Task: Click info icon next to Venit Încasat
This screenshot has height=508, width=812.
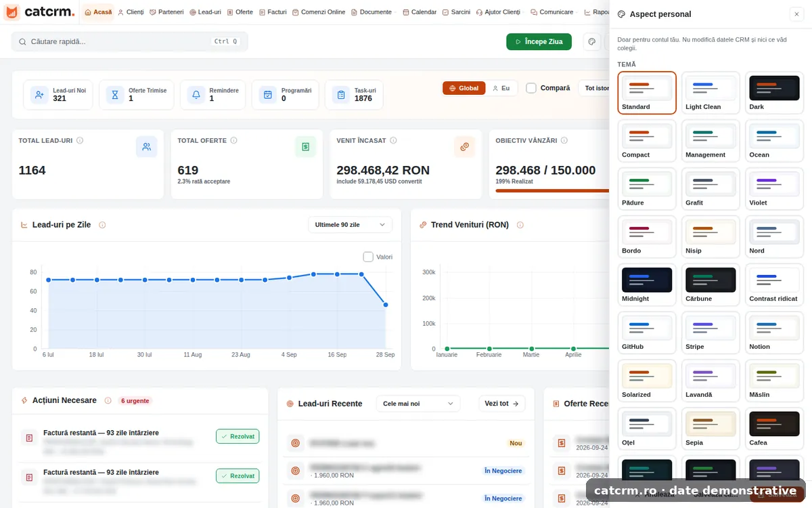Action: coord(393,140)
